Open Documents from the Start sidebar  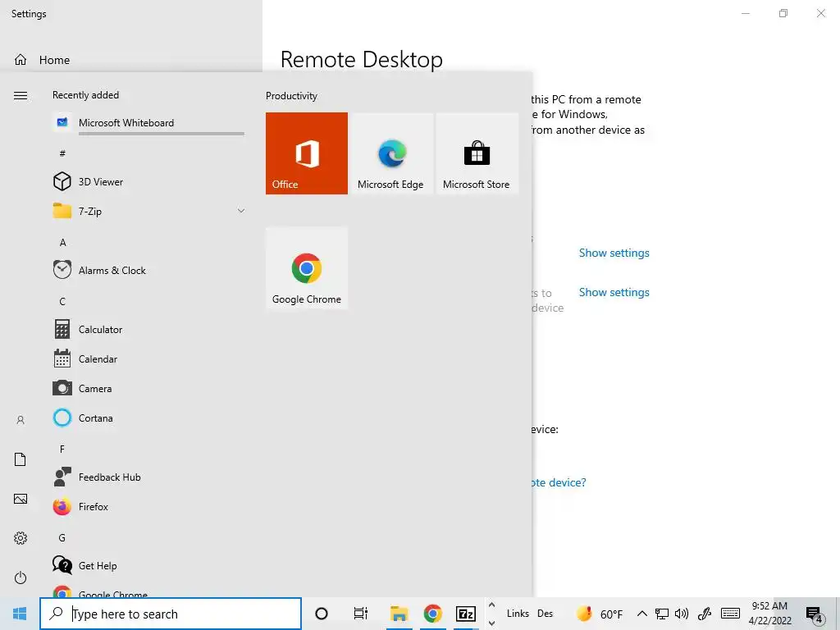[x=21, y=459]
